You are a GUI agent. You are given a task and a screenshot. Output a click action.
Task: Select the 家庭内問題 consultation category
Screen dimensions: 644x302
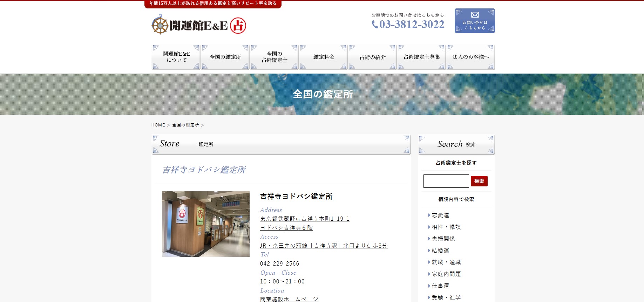[446, 274]
